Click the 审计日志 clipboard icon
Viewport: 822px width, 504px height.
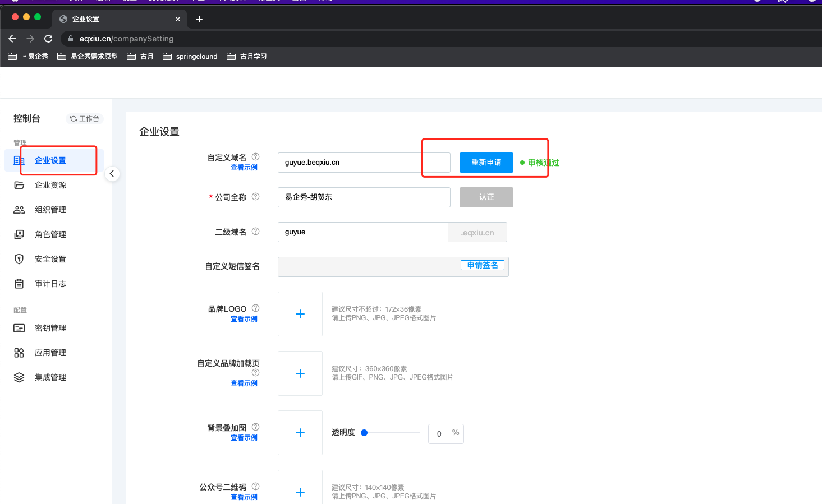[19, 284]
